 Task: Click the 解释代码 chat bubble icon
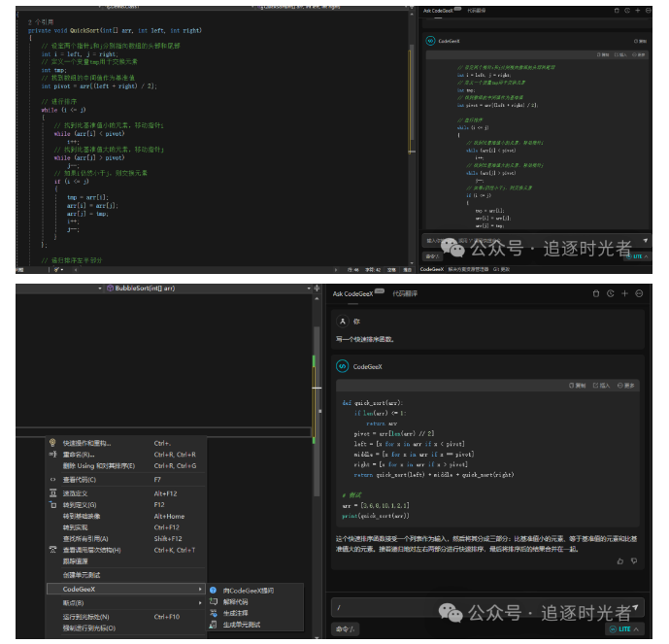click(x=213, y=602)
